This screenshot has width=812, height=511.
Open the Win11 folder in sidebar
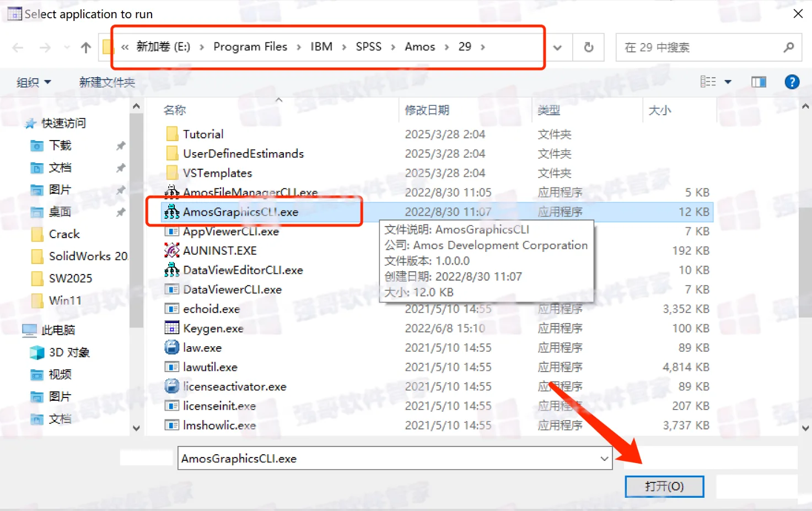point(57,300)
